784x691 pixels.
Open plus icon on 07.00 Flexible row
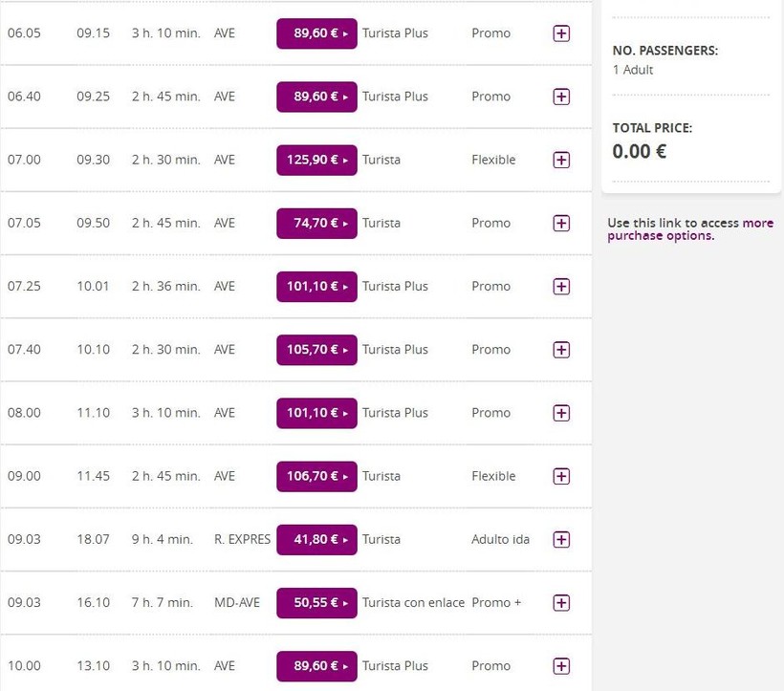561,160
